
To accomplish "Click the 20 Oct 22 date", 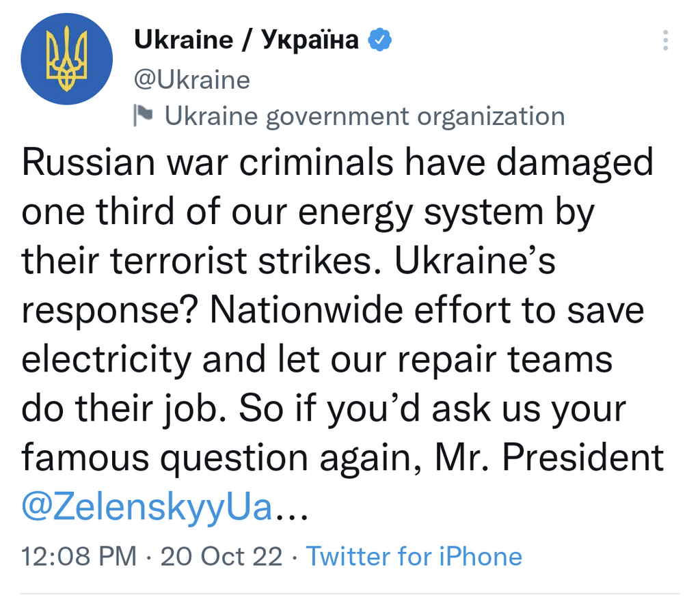I will [221, 556].
